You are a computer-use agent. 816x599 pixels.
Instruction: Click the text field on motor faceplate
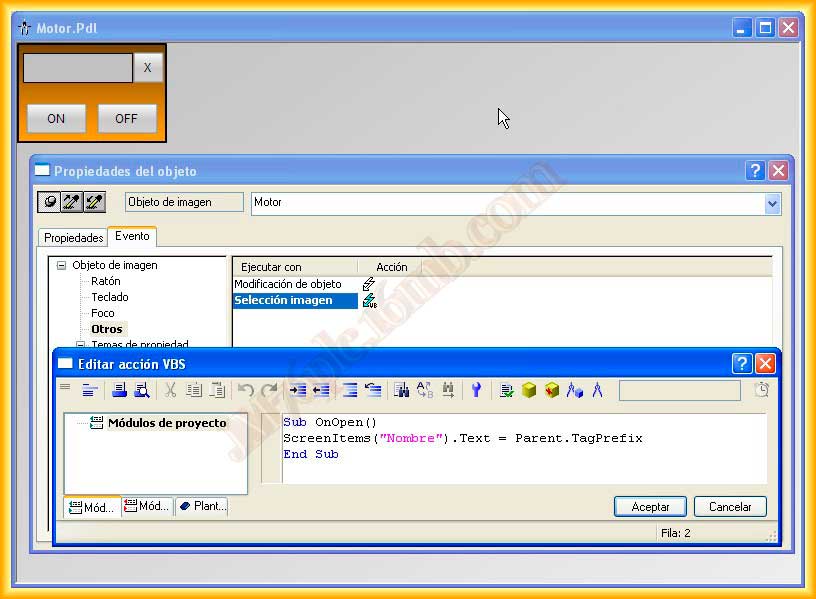[78, 68]
